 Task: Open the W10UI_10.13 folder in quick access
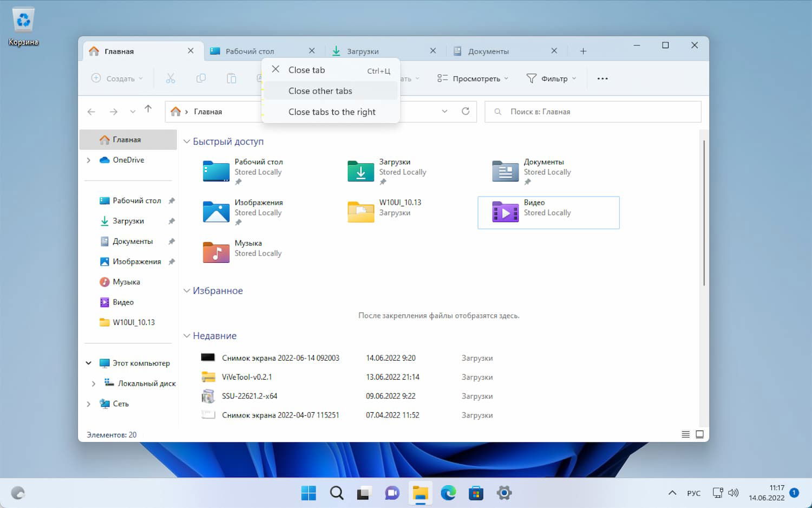tap(361, 212)
